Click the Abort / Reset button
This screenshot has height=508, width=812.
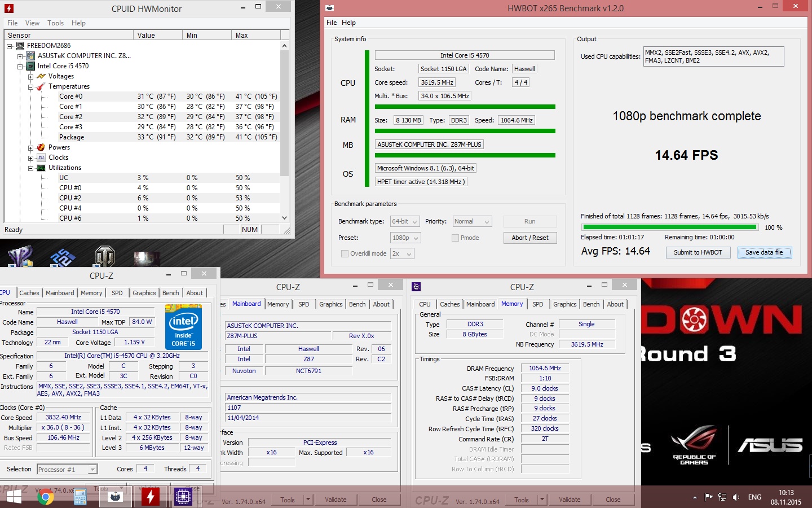pyautogui.click(x=530, y=238)
